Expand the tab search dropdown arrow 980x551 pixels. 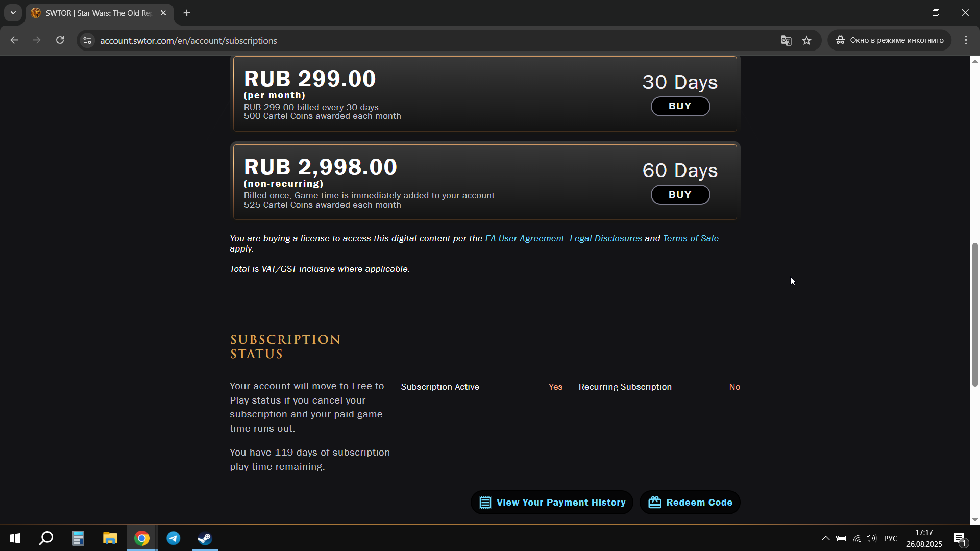(x=13, y=13)
